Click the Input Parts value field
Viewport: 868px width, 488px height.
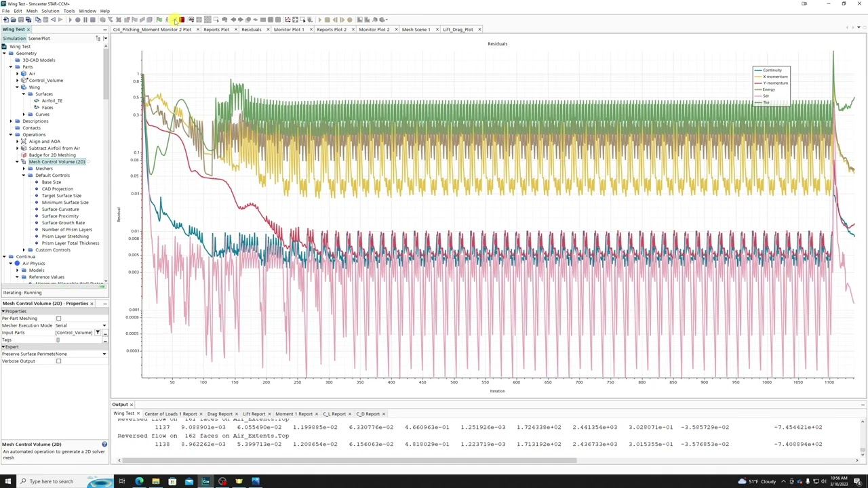pos(74,333)
